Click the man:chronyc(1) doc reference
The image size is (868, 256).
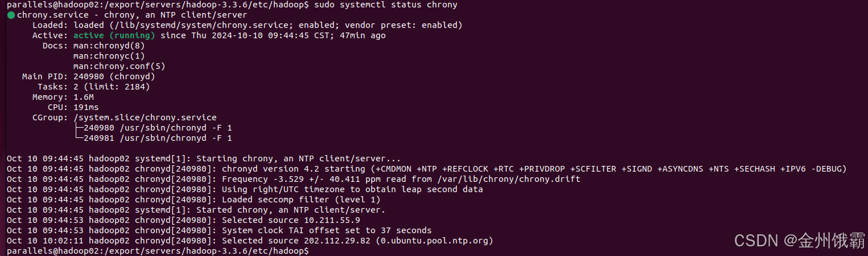pyautogui.click(x=109, y=56)
